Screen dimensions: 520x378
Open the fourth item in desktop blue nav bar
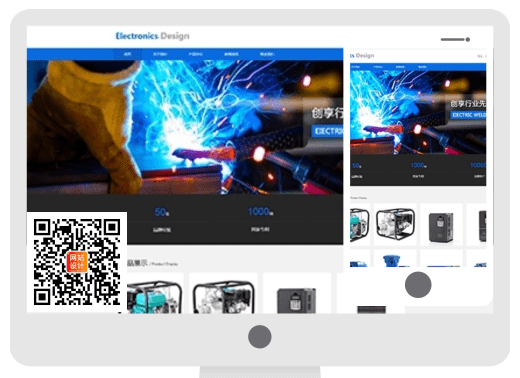(231, 54)
